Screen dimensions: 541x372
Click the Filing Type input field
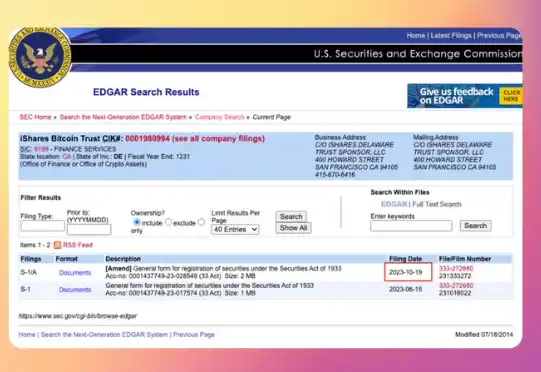pyautogui.click(x=42, y=226)
